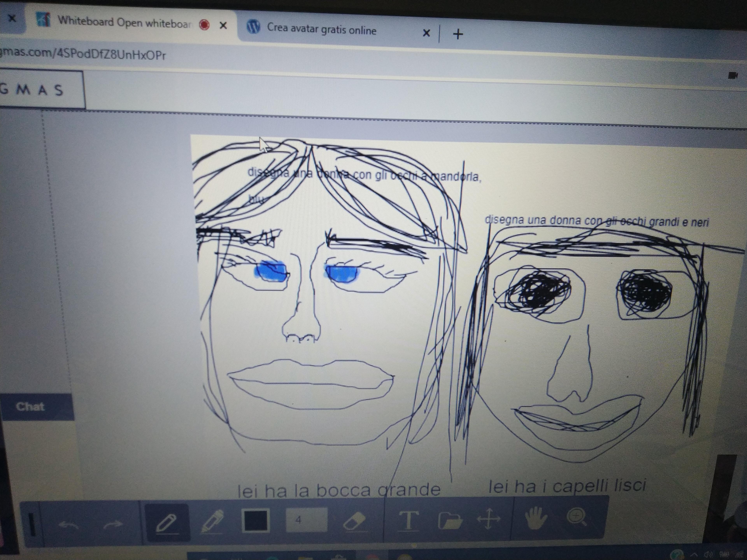Undo the last stroke

click(x=68, y=525)
